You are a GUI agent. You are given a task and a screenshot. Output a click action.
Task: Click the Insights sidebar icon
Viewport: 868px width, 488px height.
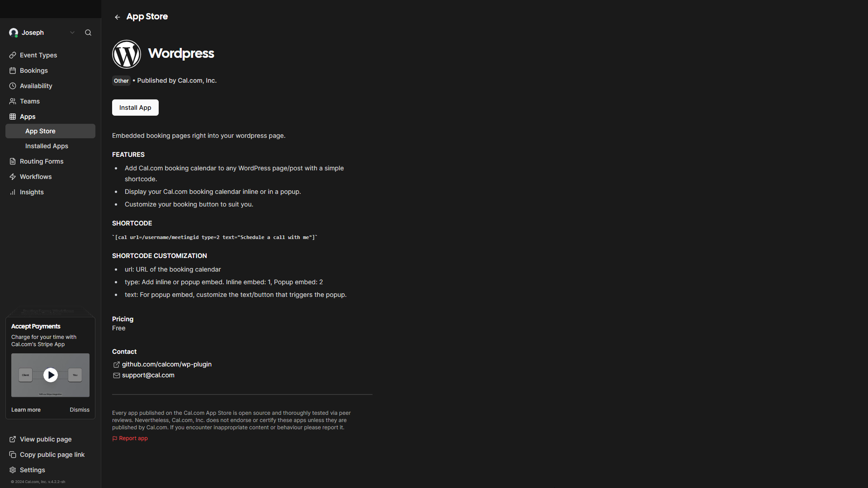13,192
